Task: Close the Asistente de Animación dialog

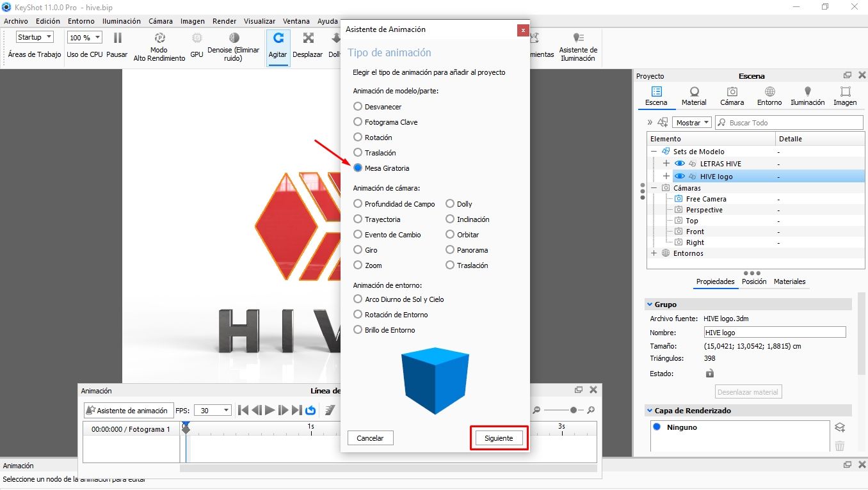Action: [x=523, y=30]
